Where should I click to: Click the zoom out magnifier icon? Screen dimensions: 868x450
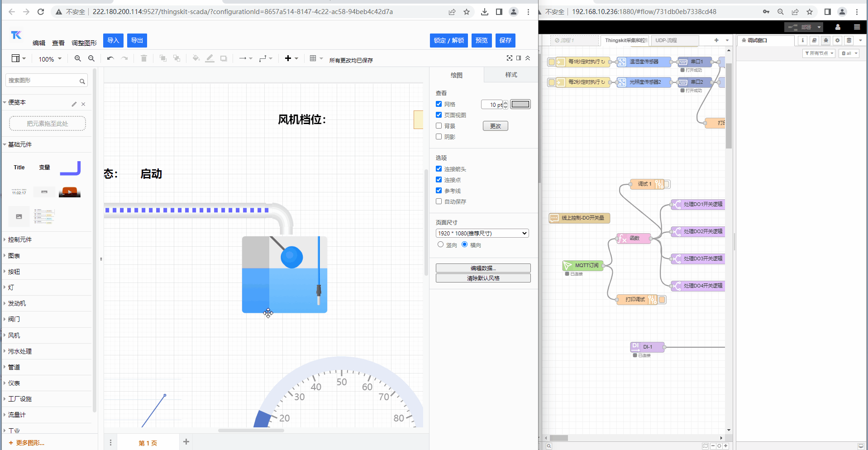pyautogui.click(x=91, y=58)
